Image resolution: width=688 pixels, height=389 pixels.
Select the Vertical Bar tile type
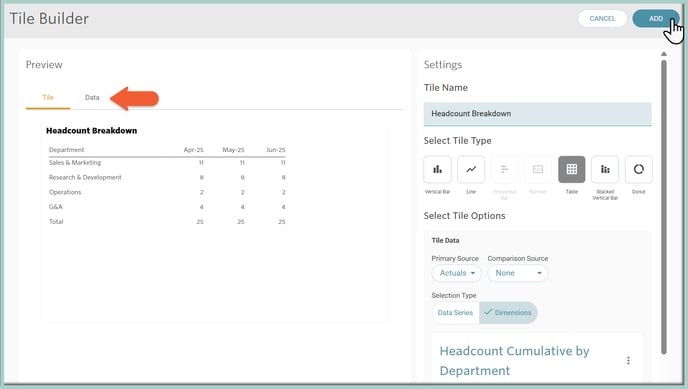(x=437, y=169)
